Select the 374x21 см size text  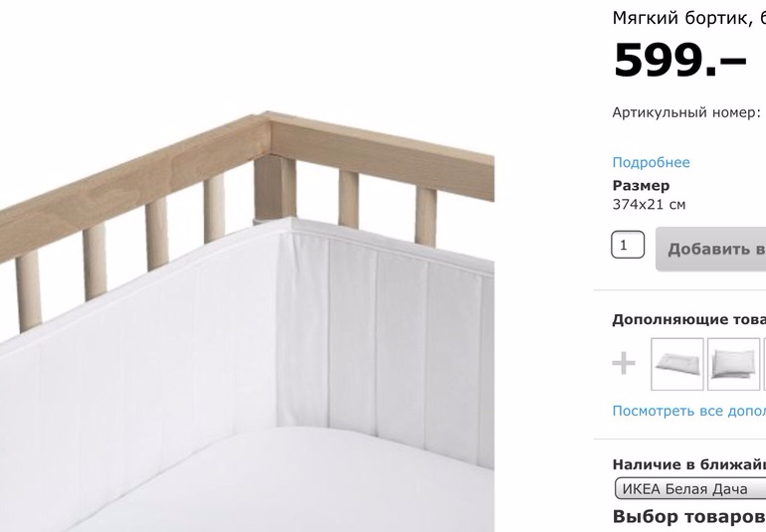649,204
